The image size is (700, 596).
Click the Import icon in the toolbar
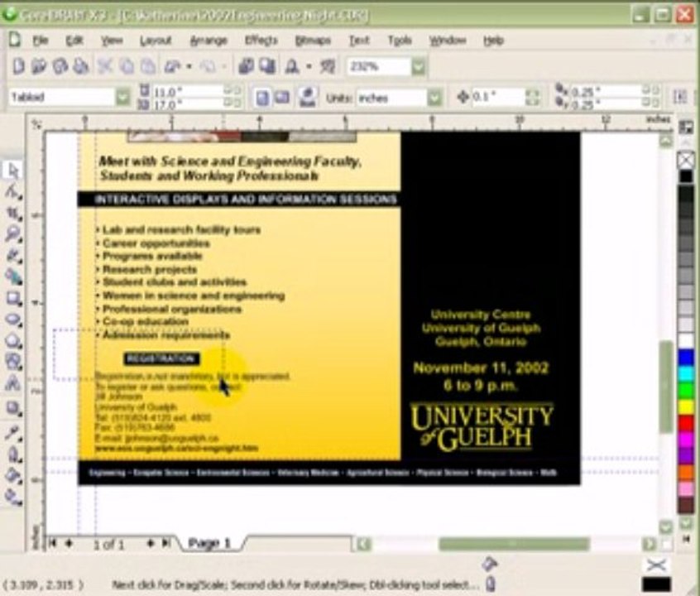[x=246, y=66]
